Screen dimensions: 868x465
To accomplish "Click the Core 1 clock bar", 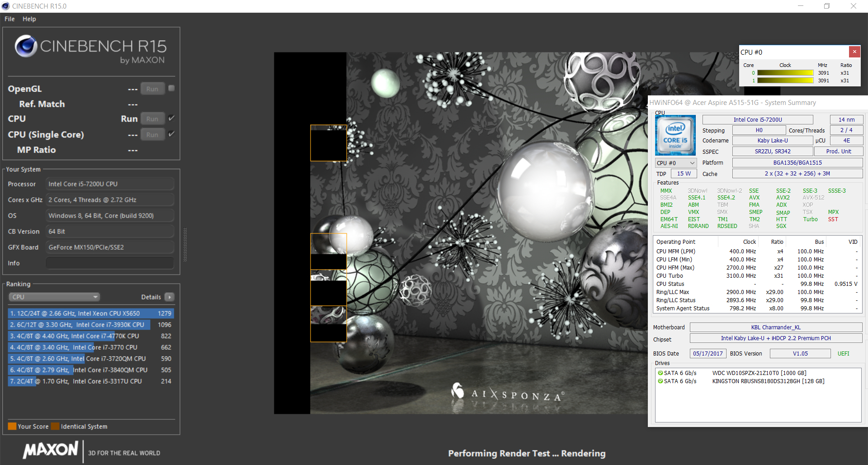I will [785, 81].
